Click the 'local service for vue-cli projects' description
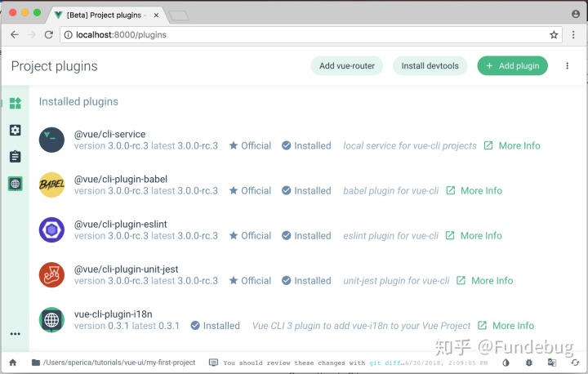588x374 pixels. (x=410, y=145)
